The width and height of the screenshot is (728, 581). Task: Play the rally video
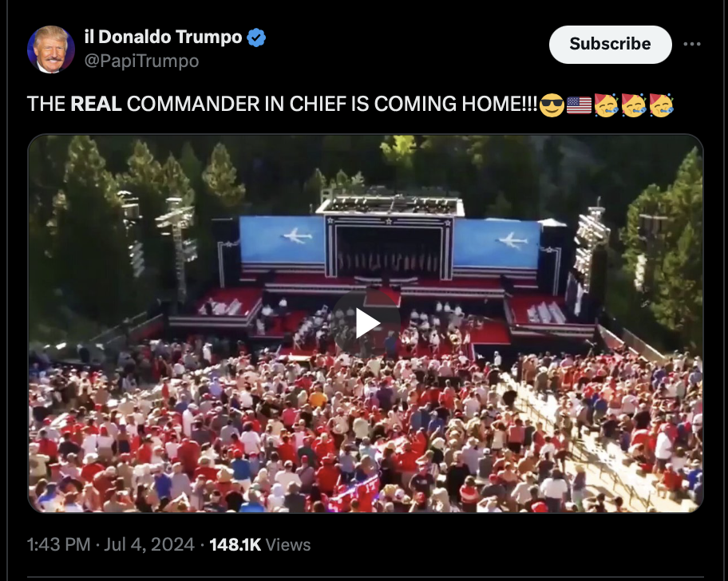366,323
